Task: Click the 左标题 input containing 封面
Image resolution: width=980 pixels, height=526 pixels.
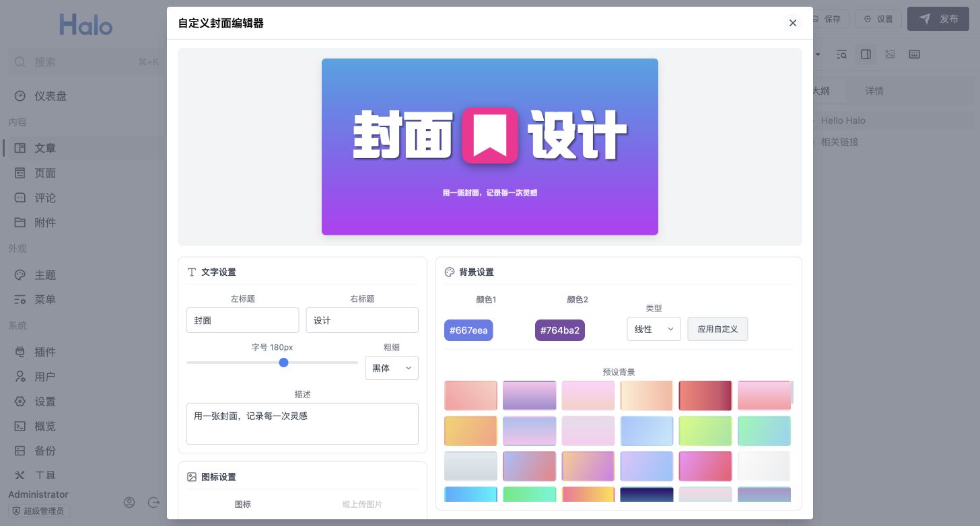Action: [x=242, y=320]
